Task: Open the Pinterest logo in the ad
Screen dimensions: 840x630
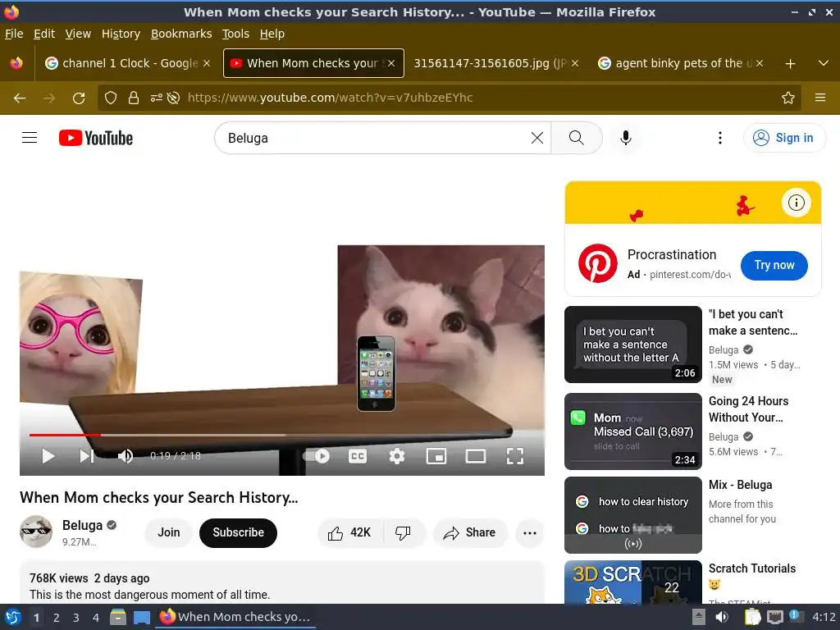Action: click(x=598, y=263)
